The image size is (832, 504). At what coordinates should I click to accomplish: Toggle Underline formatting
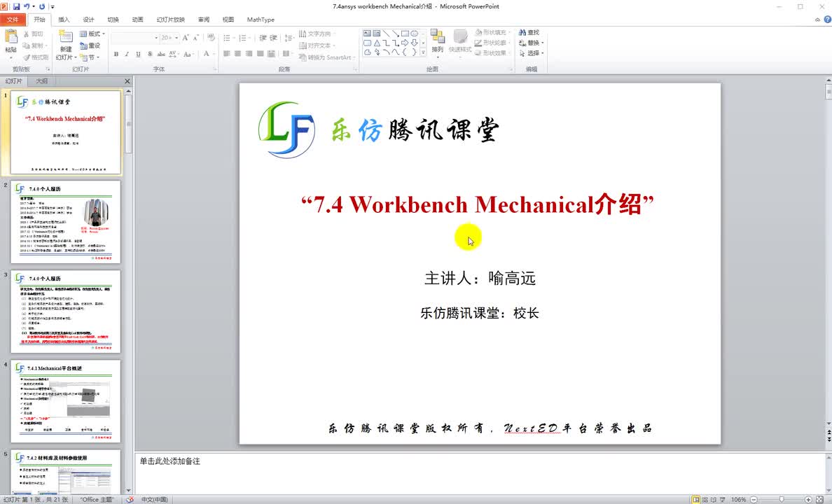pyautogui.click(x=138, y=54)
